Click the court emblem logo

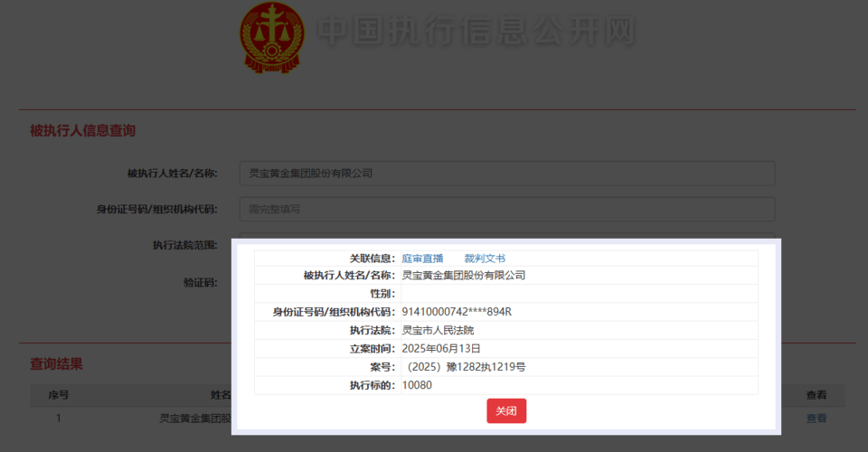click(272, 38)
